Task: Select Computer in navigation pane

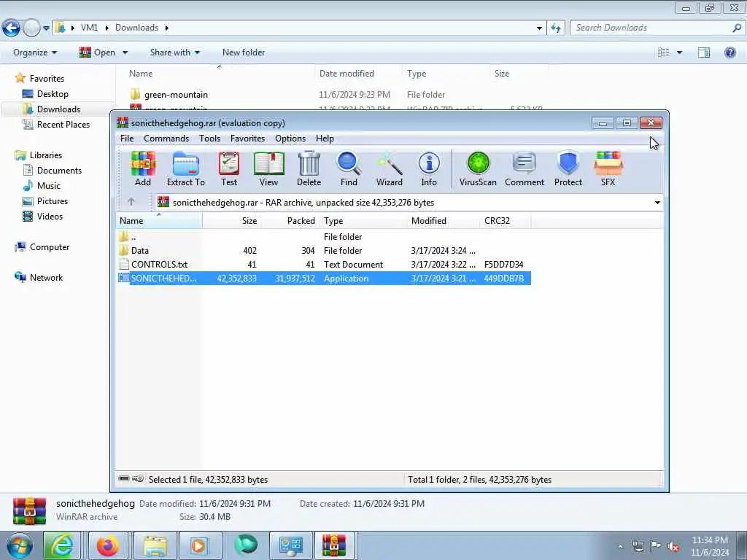Action: 49,247
